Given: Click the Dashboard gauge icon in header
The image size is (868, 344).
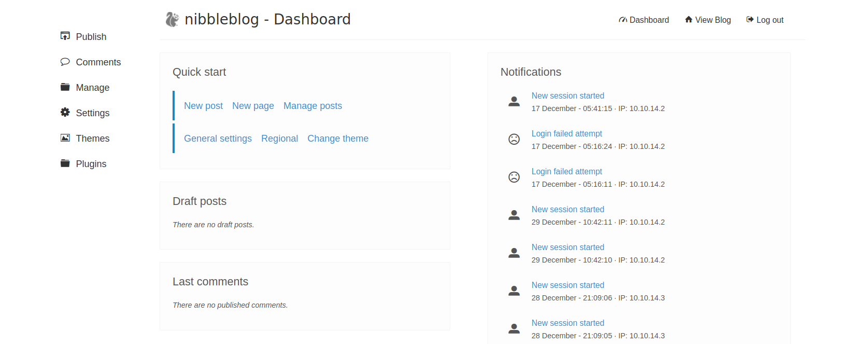Looking at the screenshot, I should pos(623,20).
